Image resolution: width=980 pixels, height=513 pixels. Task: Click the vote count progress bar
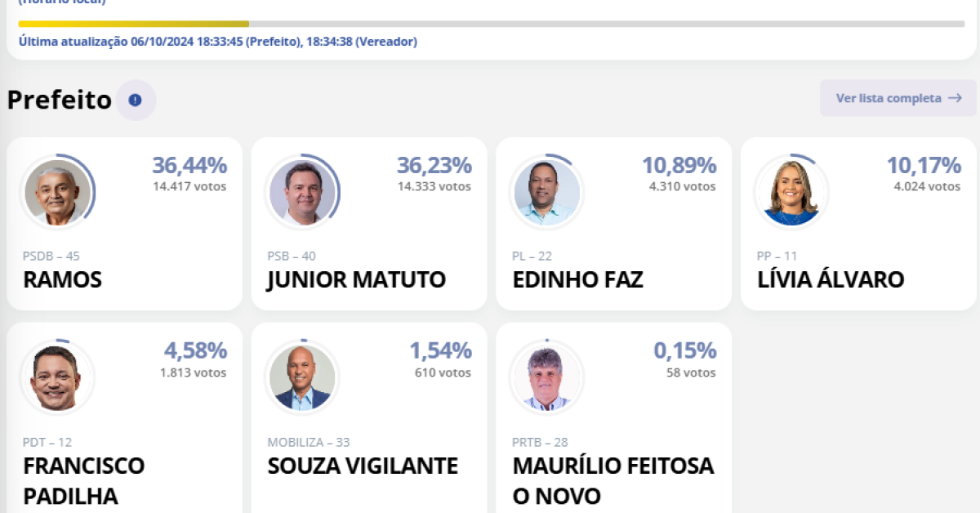(490, 24)
